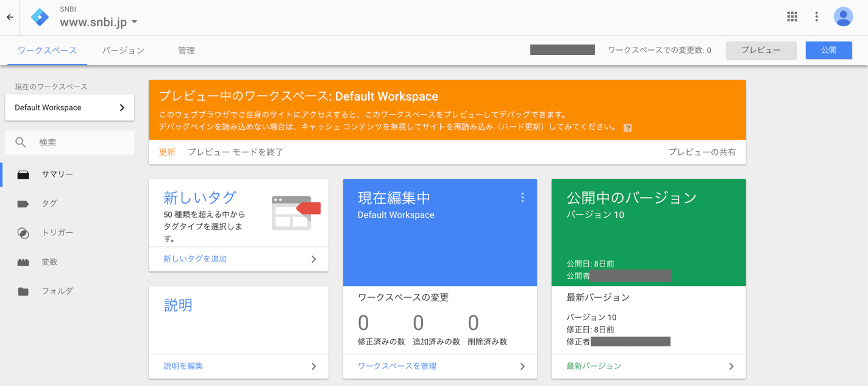Select フォルダ in the sidebar

click(57, 291)
